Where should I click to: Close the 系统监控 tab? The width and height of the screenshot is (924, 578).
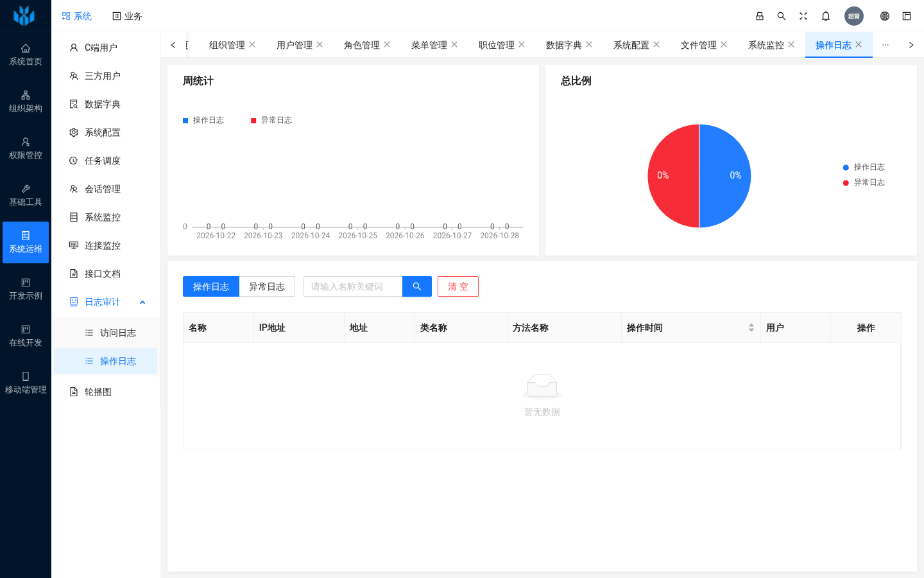pos(791,44)
